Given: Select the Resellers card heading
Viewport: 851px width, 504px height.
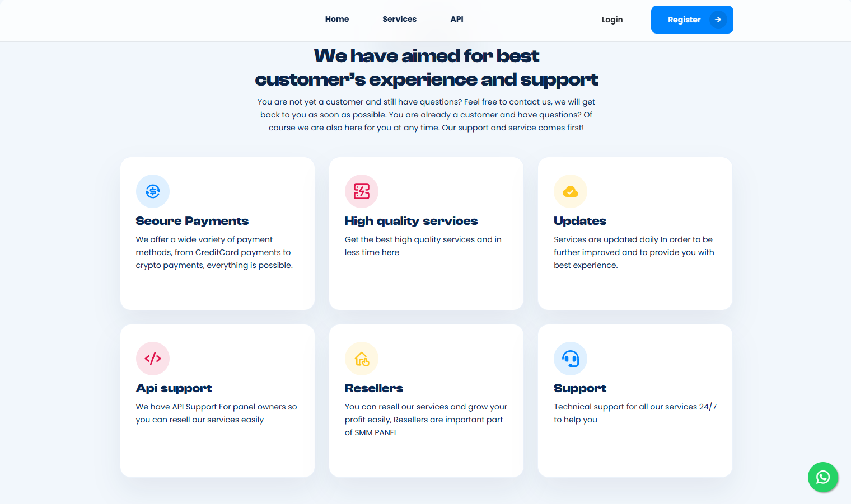Looking at the screenshot, I should point(374,388).
